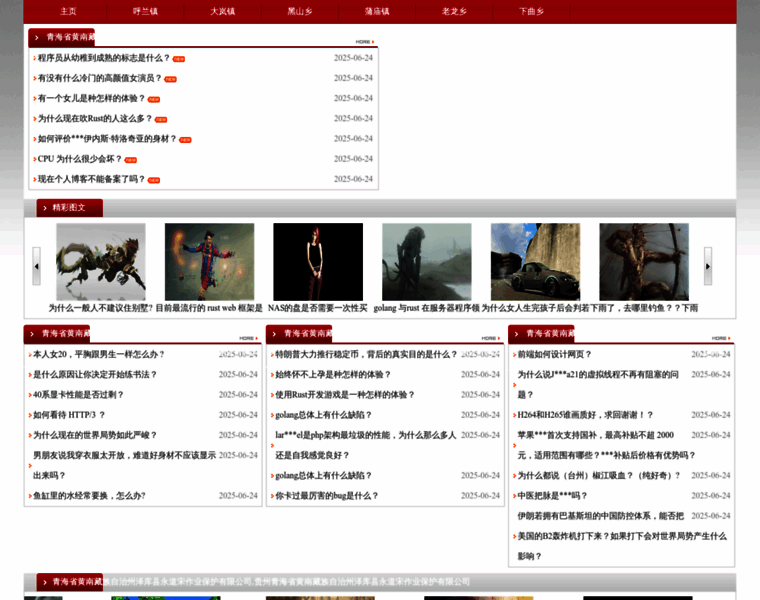
Task: Read the article 如何看待 HTTP/3
Action: coord(69,415)
